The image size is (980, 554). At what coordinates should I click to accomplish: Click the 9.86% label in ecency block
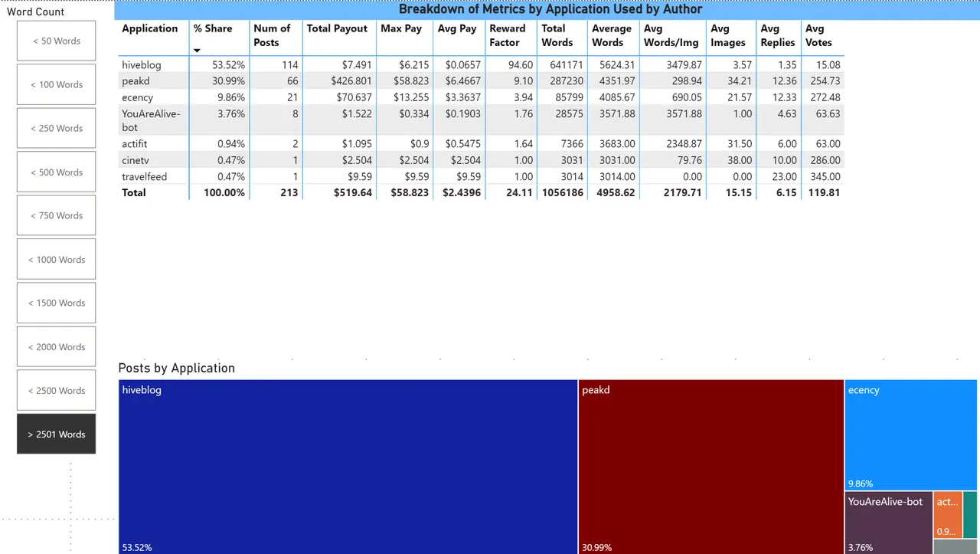point(861,484)
